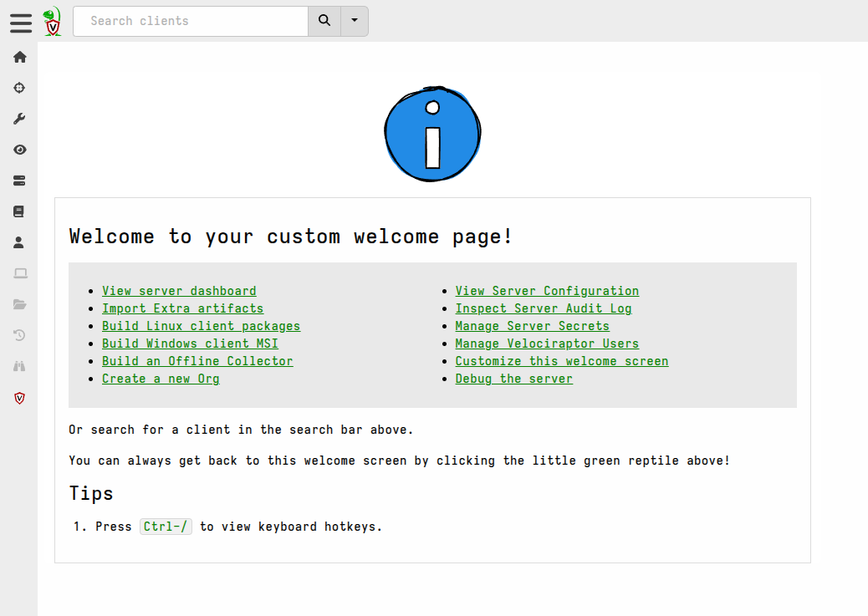
Task: Click inside the Search clients field
Action: coord(190,21)
